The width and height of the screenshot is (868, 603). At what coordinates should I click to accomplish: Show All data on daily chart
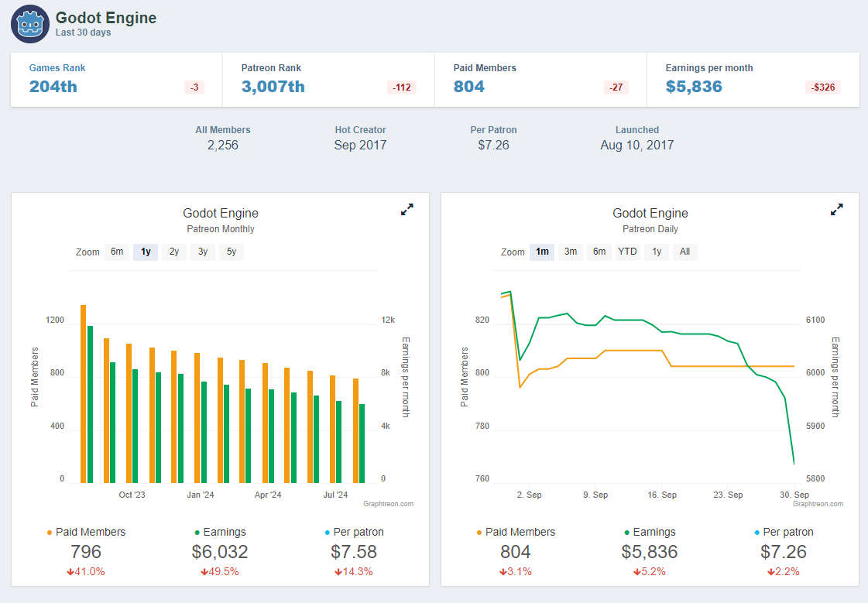[685, 252]
